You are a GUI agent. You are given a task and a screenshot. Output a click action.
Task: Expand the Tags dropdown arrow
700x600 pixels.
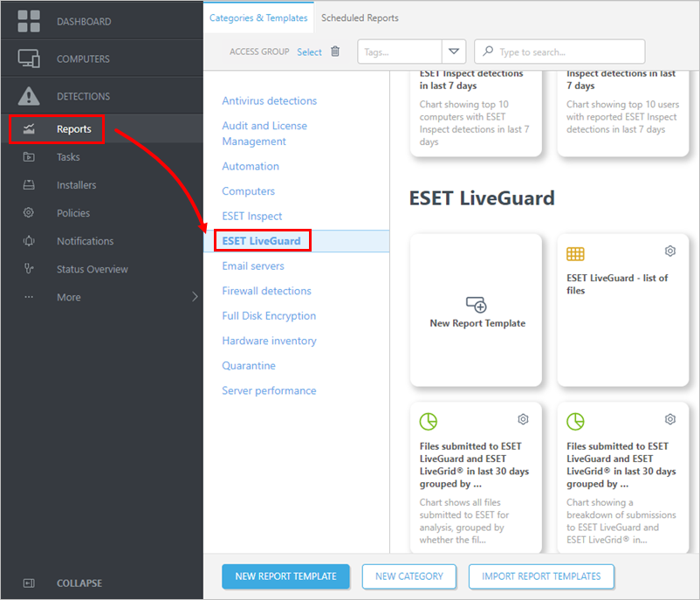454,52
